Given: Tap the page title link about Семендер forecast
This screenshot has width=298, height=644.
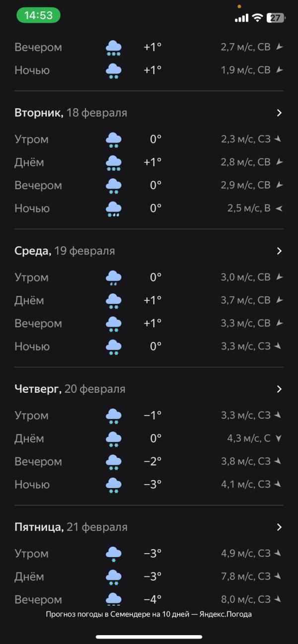Looking at the screenshot, I should [149, 614].
